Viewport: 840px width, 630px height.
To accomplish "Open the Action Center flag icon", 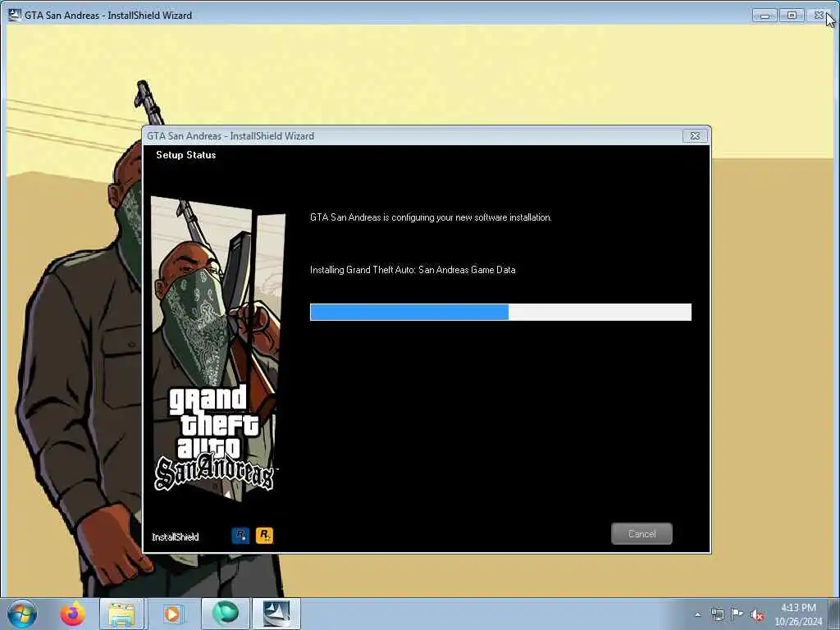I will tap(737, 614).
